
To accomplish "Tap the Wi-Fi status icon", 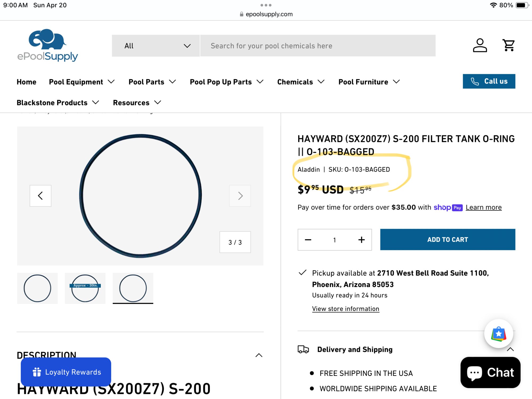I will coord(493,5).
